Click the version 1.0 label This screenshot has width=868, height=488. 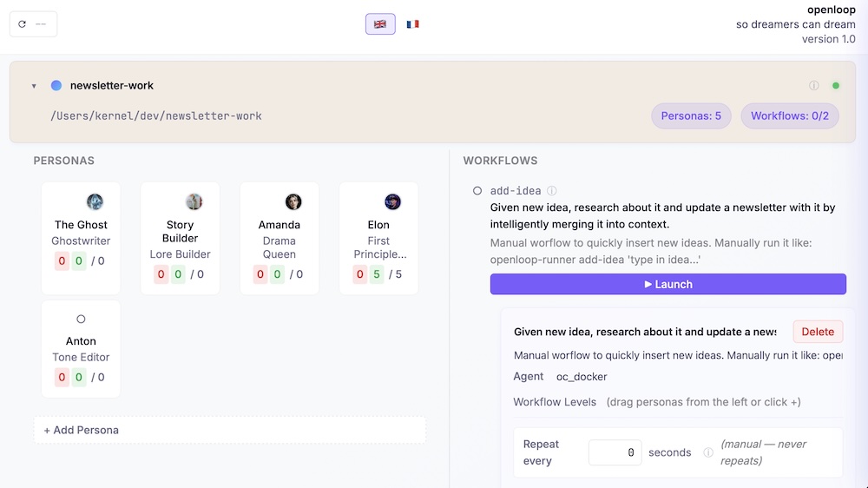tap(828, 39)
